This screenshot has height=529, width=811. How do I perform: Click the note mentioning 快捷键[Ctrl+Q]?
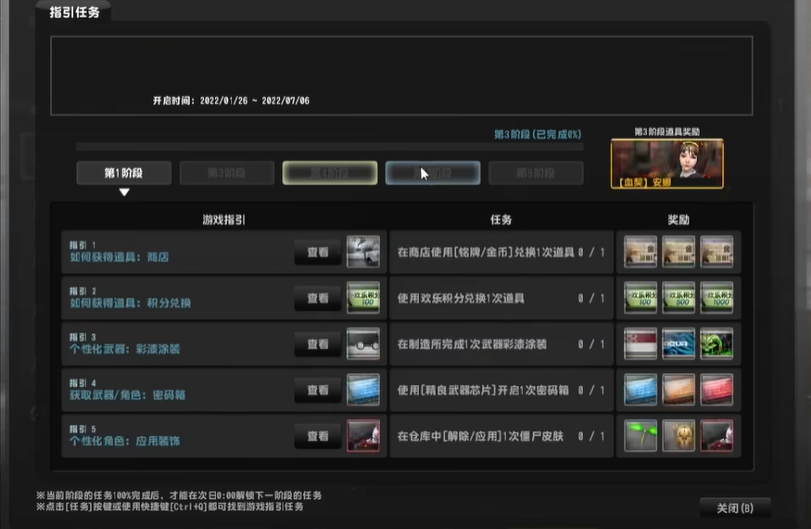tap(170, 507)
